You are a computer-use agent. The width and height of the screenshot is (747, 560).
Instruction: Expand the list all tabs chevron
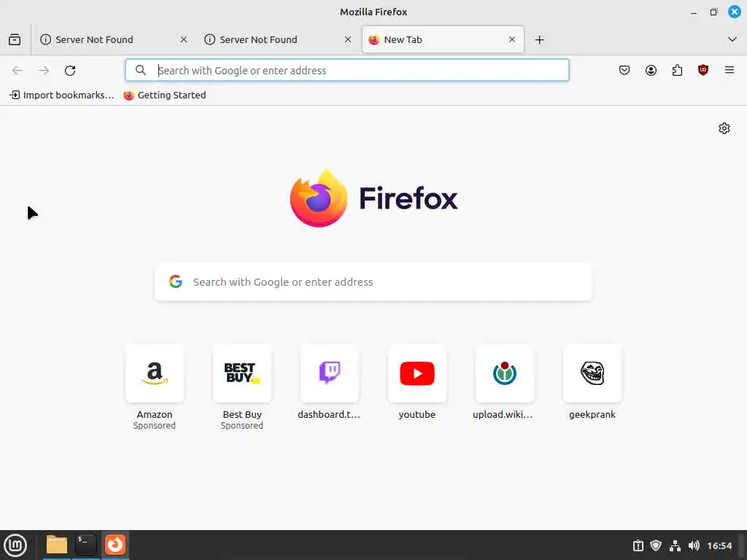pyautogui.click(x=732, y=39)
